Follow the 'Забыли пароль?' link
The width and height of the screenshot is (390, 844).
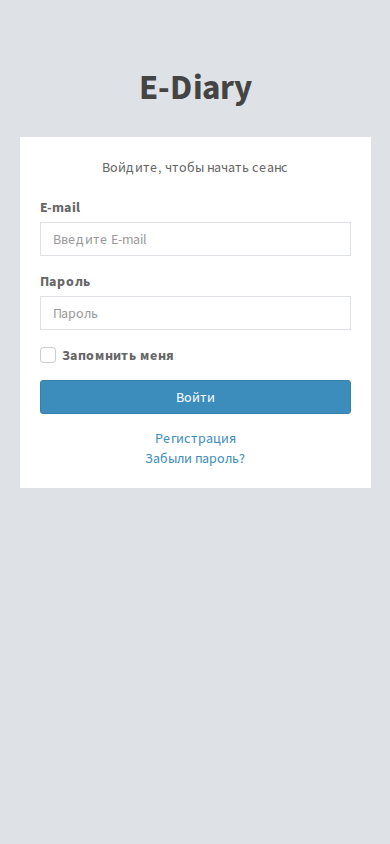[195, 459]
